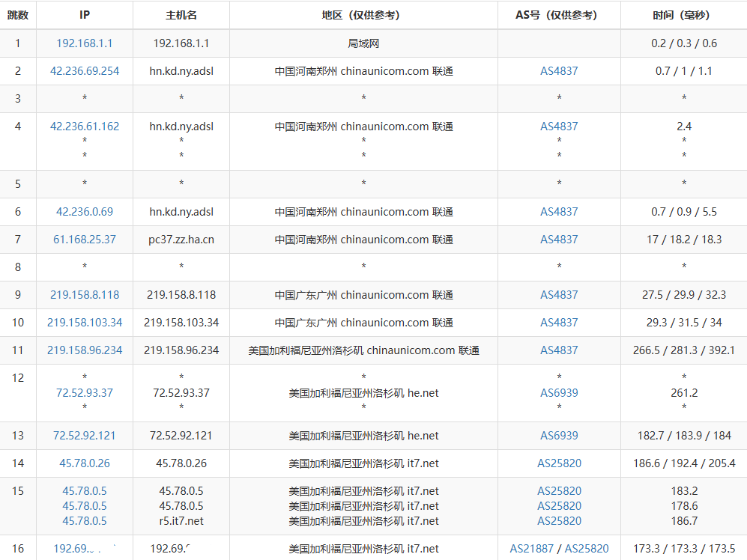This screenshot has height=560, width=747.
Task: Select hop number 16 cell
Action: point(18,549)
